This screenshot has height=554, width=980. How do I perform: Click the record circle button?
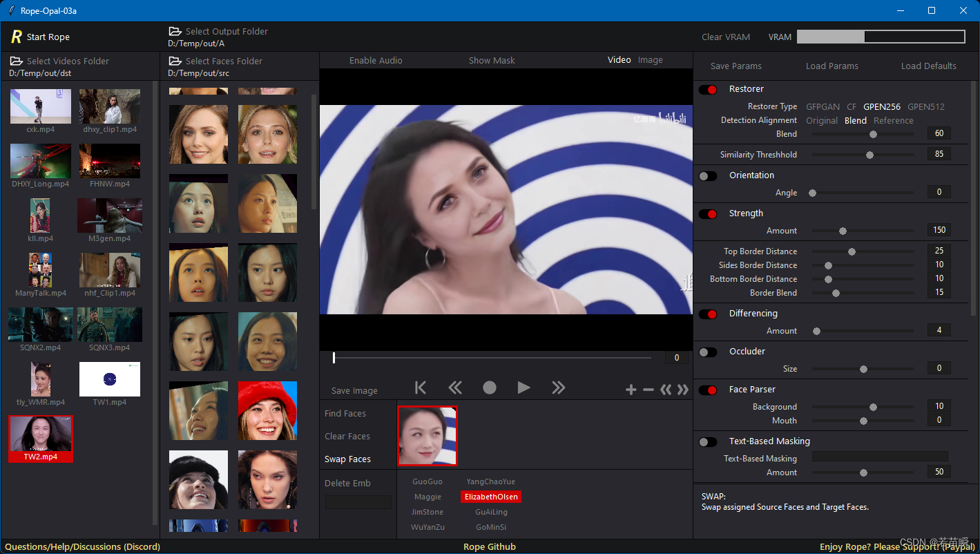[490, 388]
